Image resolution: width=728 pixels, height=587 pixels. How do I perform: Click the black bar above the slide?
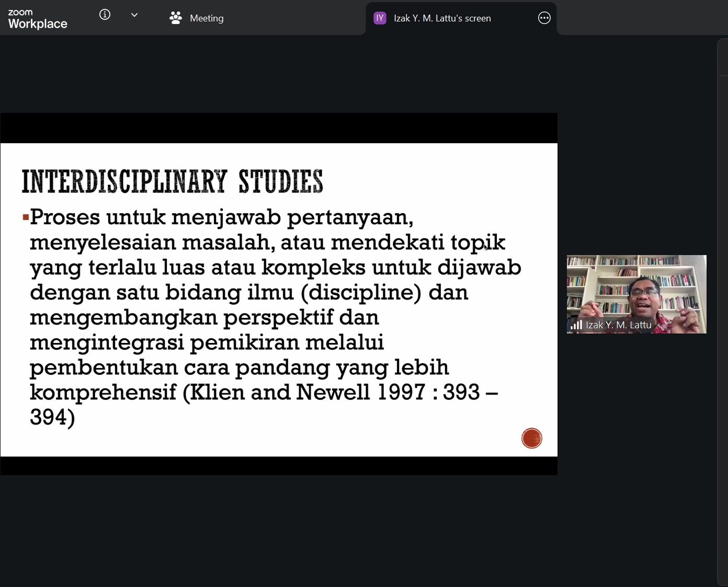tap(279, 128)
